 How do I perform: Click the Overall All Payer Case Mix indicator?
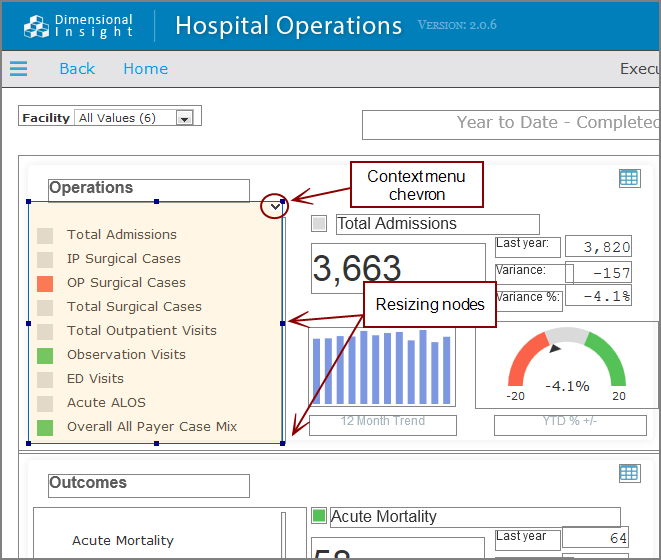45,427
